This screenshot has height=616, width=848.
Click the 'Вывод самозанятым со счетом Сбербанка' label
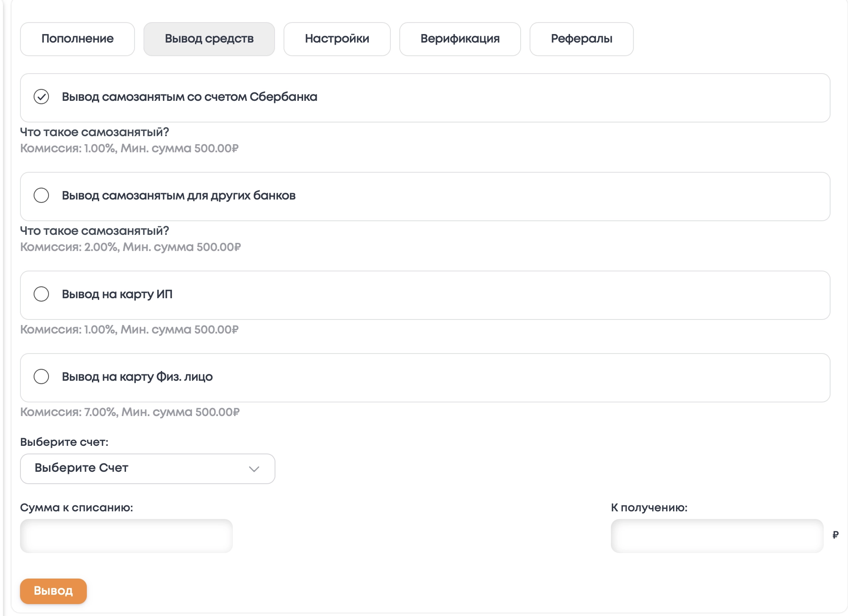[x=189, y=97]
